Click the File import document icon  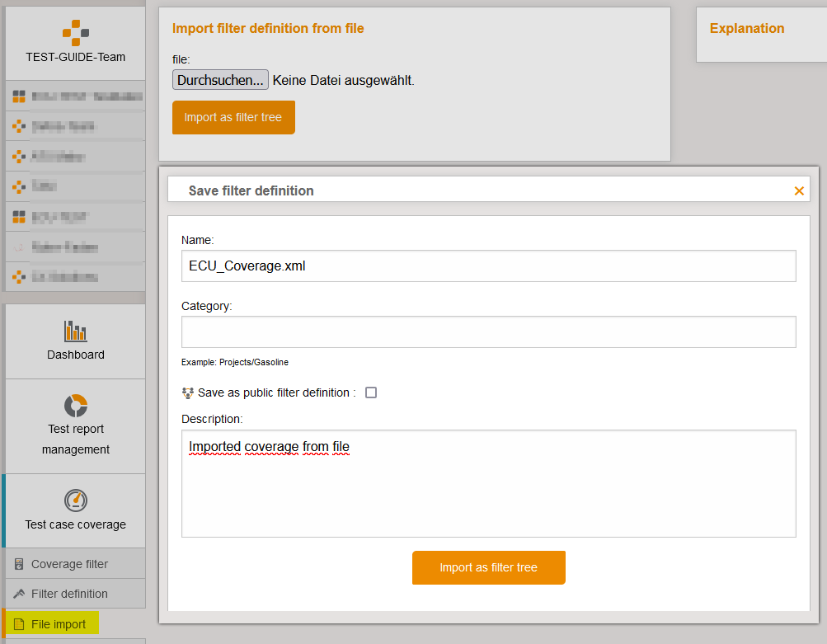(x=19, y=624)
